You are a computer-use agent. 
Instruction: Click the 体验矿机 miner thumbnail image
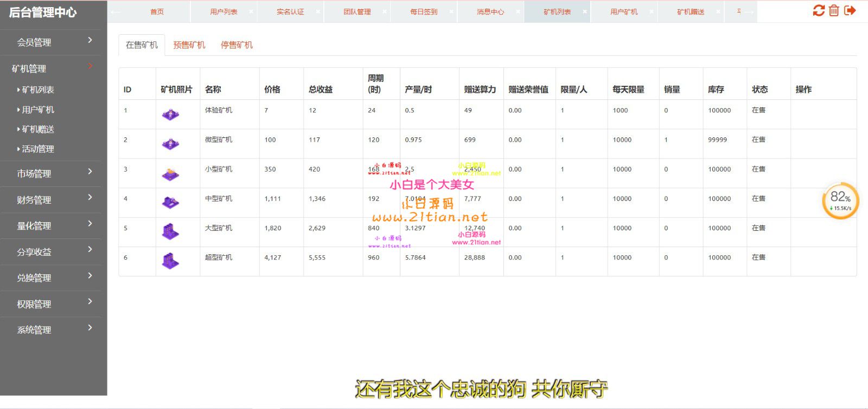(170, 115)
